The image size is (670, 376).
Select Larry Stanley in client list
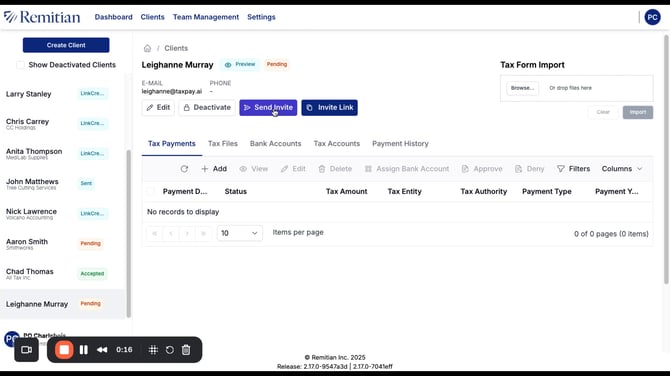(63, 94)
